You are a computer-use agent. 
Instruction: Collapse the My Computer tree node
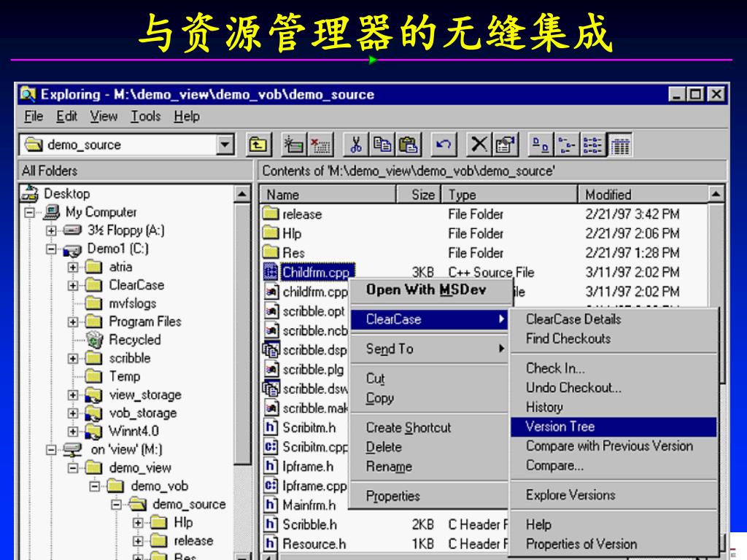tap(29, 212)
